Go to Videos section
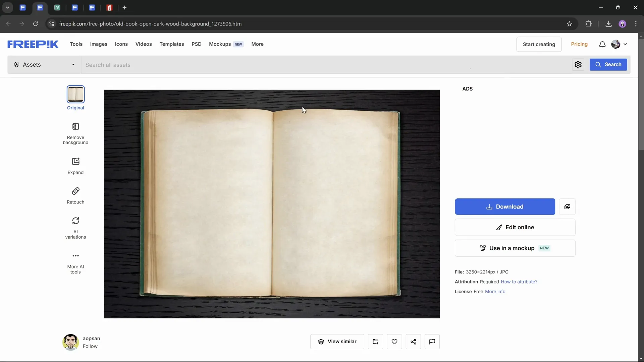 click(x=144, y=44)
